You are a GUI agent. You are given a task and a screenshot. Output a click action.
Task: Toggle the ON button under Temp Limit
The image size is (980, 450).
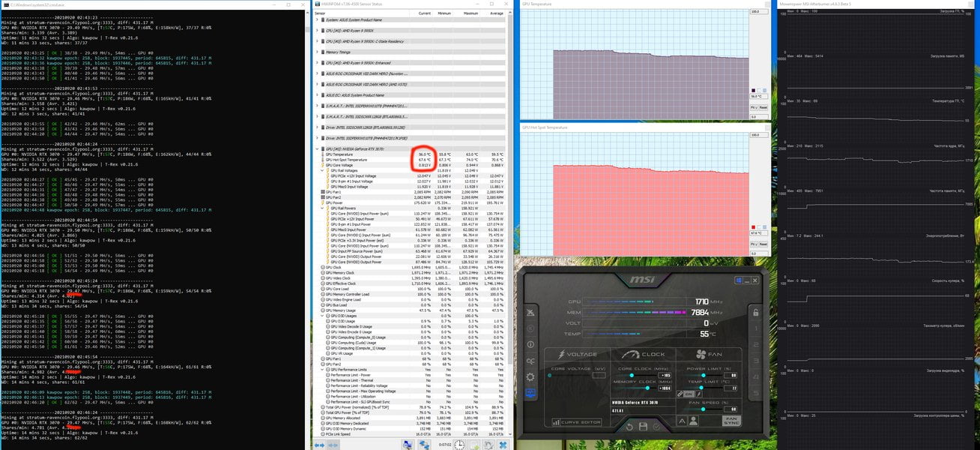(x=689, y=394)
